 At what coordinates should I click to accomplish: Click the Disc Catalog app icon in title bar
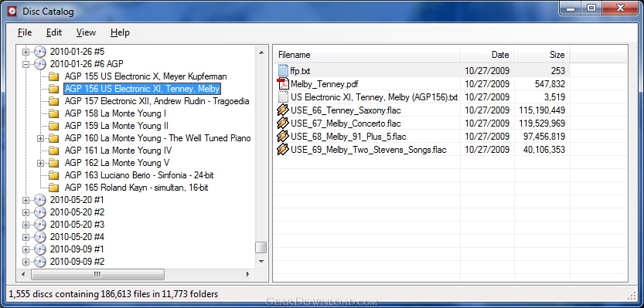(12, 11)
